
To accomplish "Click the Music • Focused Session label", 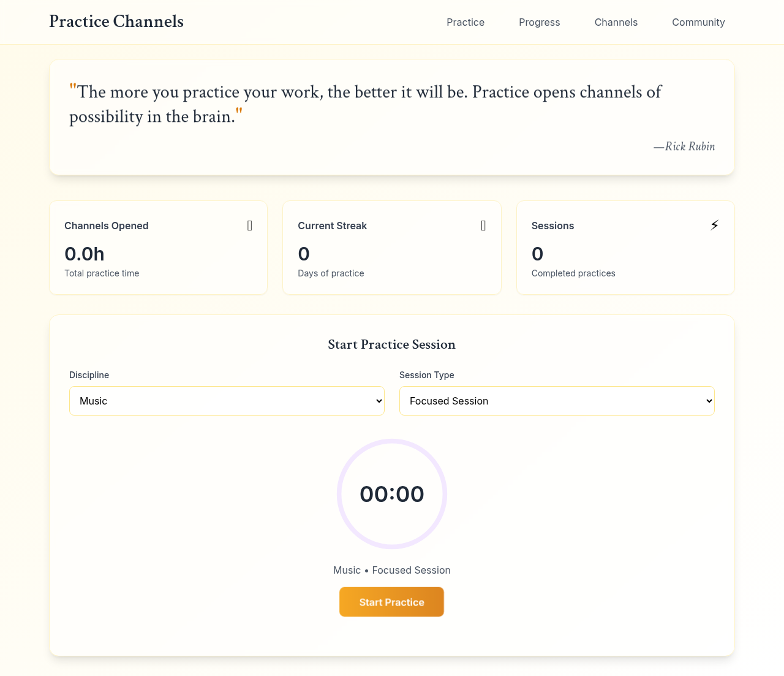I will click(x=392, y=570).
